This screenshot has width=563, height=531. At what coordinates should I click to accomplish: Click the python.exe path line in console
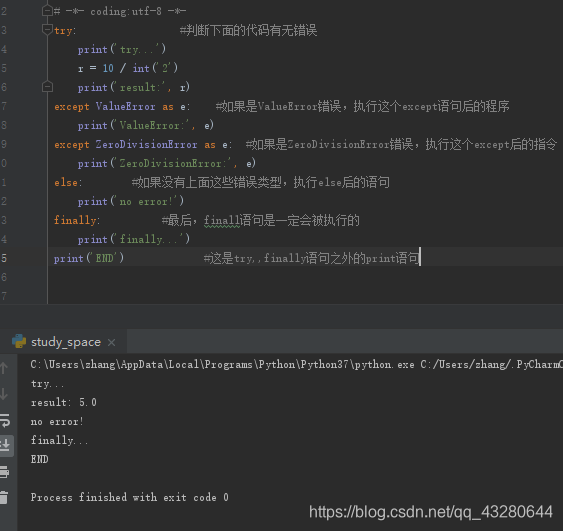pos(297,364)
